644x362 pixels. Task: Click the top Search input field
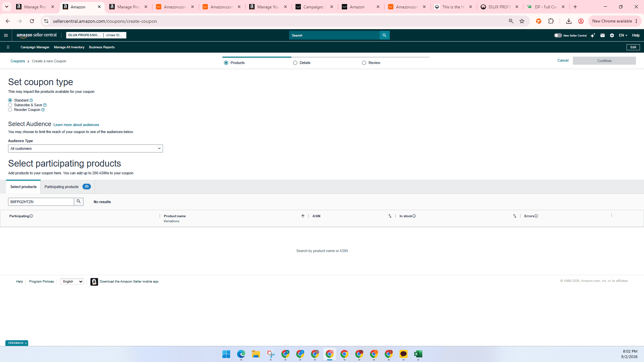point(334,35)
